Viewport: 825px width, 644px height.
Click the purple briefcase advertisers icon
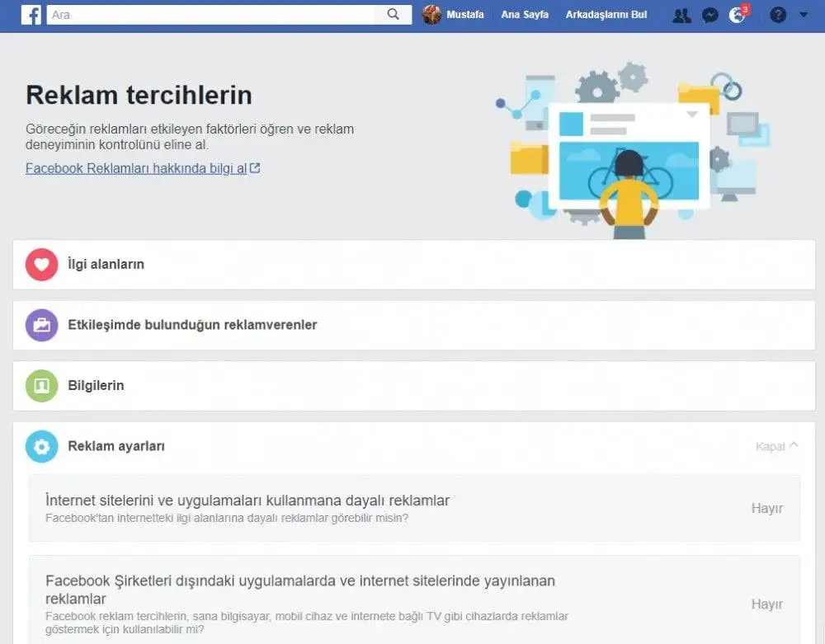tap(41, 325)
